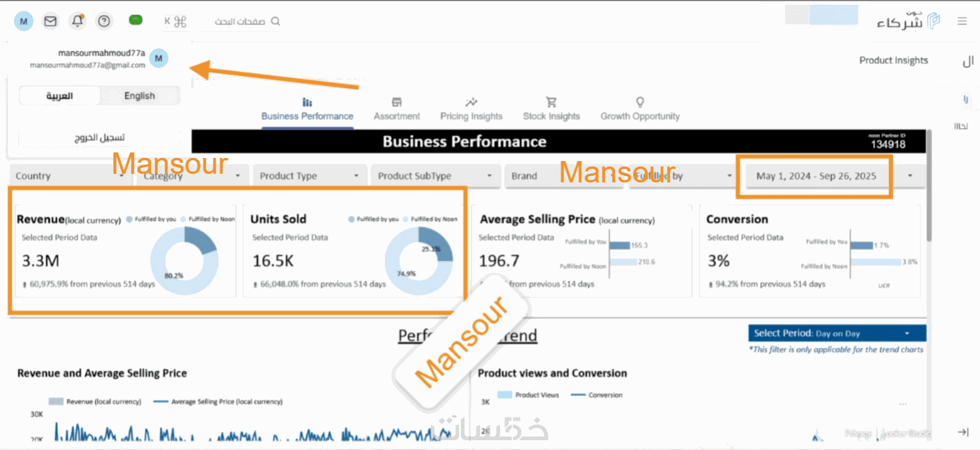Switch language to English
The image size is (980, 450).
(140, 96)
